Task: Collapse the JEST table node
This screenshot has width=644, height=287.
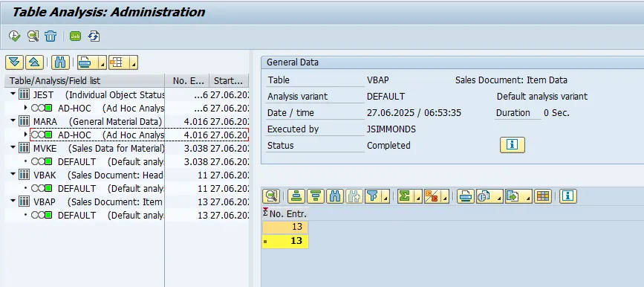Action: coord(13,94)
